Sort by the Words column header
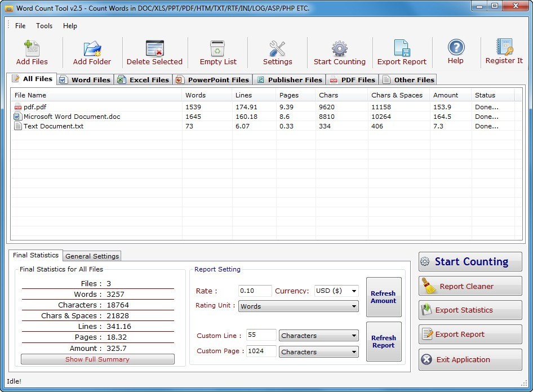The image size is (533, 392). [x=207, y=95]
